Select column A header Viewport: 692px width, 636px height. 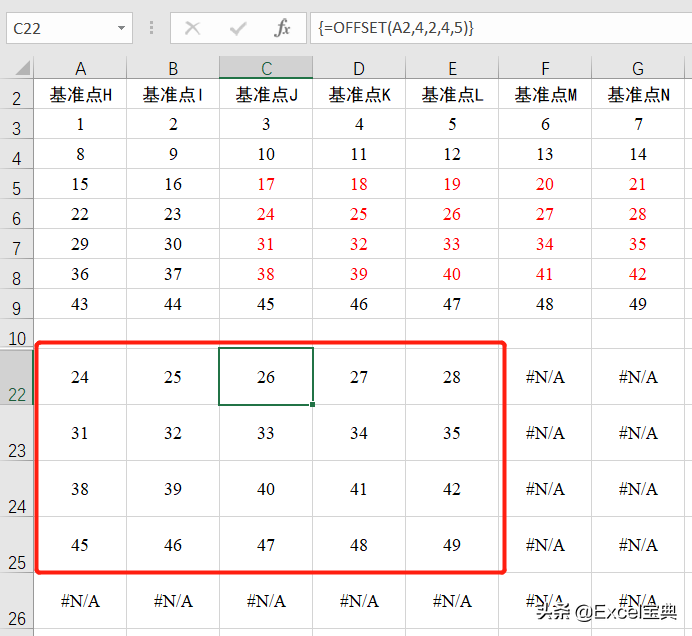80,68
